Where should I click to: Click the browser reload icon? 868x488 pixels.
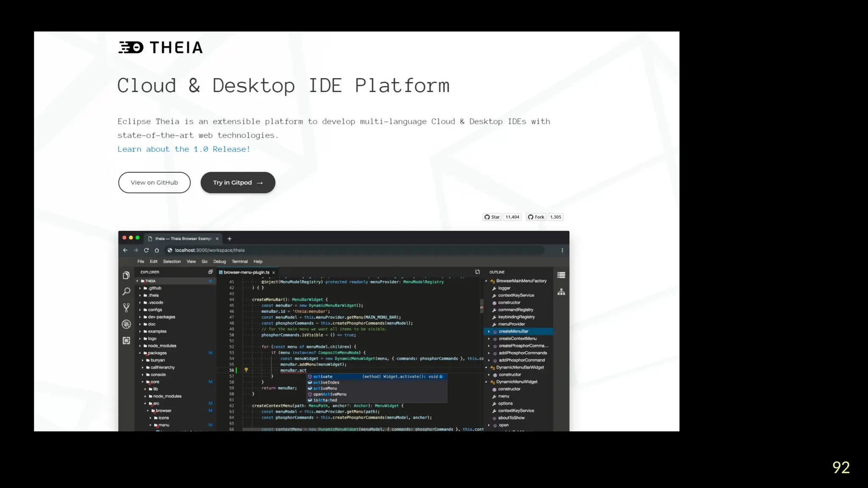pyautogui.click(x=146, y=250)
